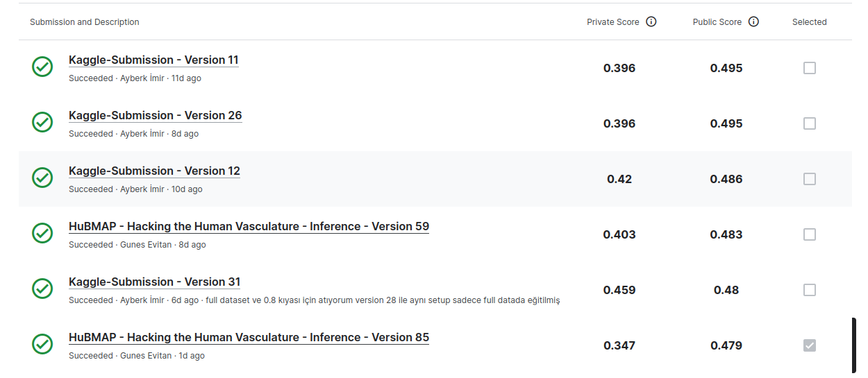The width and height of the screenshot is (868, 378).
Task: Click success checkmark icon for Version 12
Action: [42, 178]
